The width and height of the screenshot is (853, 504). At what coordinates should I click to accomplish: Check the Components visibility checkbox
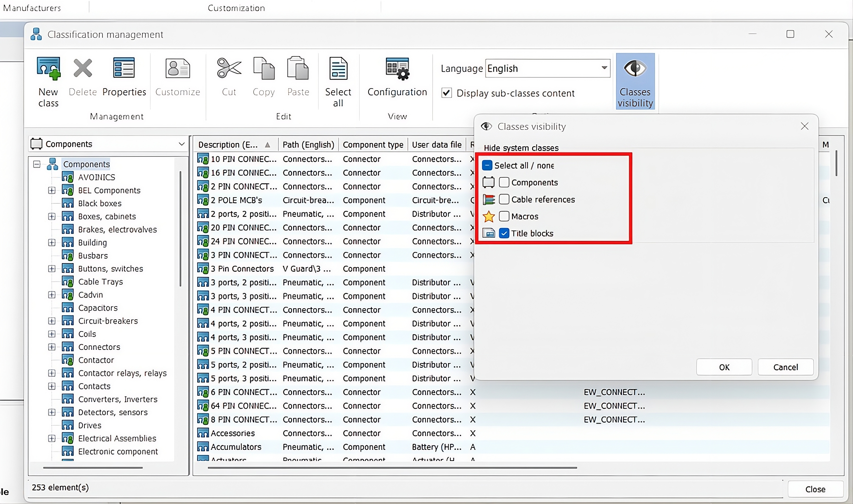pyautogui.click(x=504, y=182)
